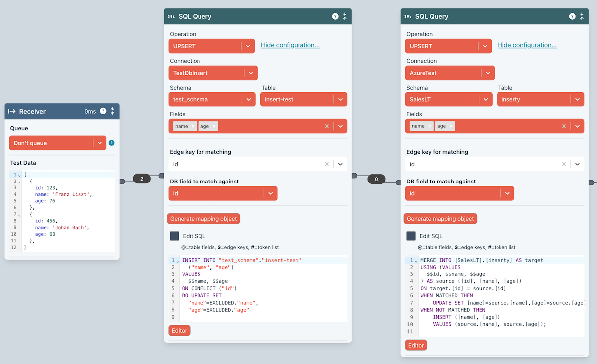This screenshot has width=597, height=364.
Task: Click Hide configuration link in first SQL node
Action: [x=290, y=45]
